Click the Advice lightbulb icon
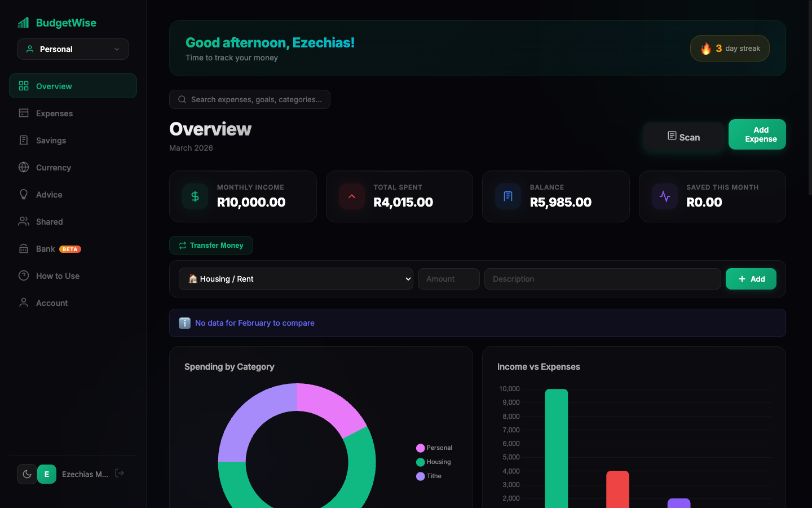Image resolution: width=812 pixels, height=508 pixels. tap(24, 194)
